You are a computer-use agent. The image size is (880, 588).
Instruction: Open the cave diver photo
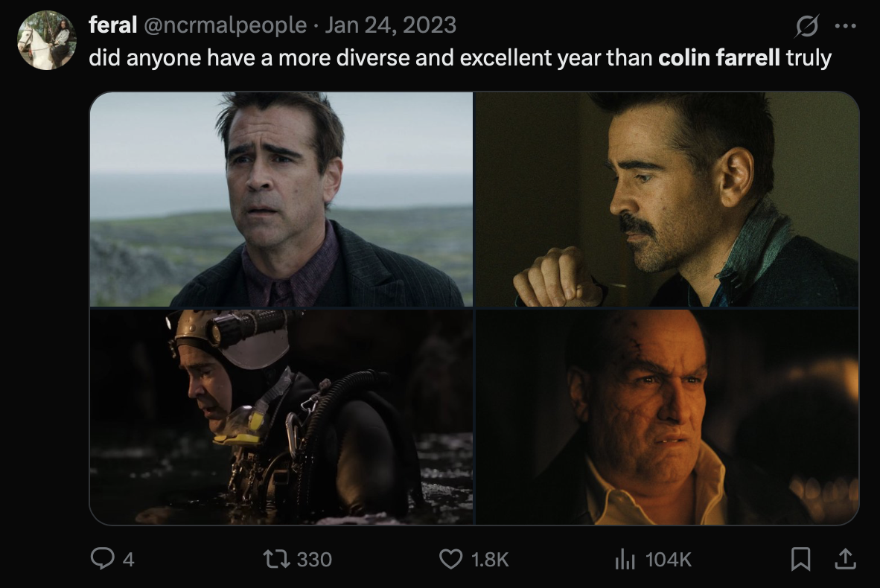click(x=281, y=417)
